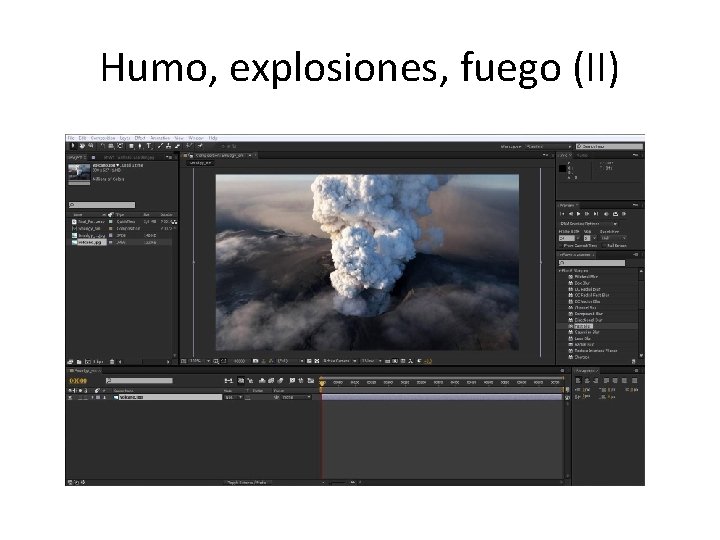The width and height of the screenshot is (720, 540).
Task: Select the Pen tool
Action: (140, 146)
